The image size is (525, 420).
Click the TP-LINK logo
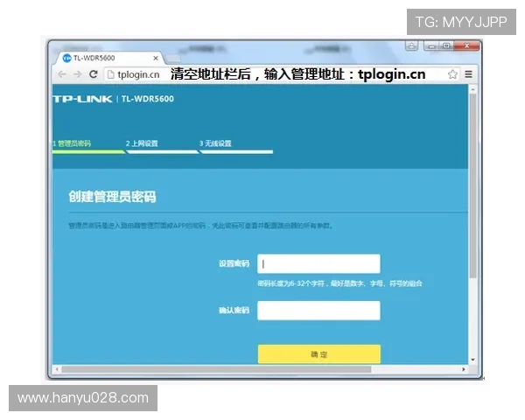(x=82, y=99)
